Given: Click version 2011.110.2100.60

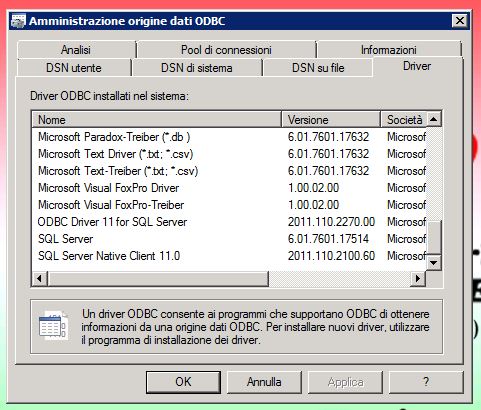Looking at the screenshot, I should pos(331,256).
